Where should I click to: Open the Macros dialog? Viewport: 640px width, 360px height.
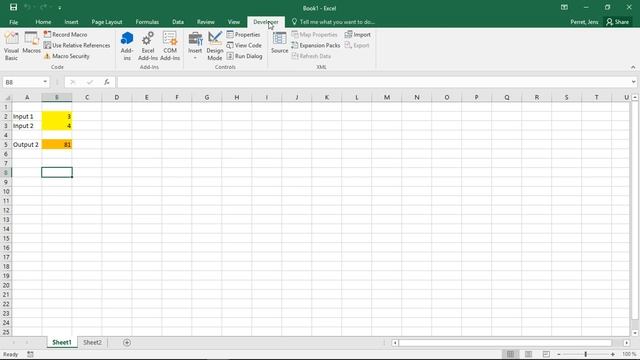[x=31, y=43]
